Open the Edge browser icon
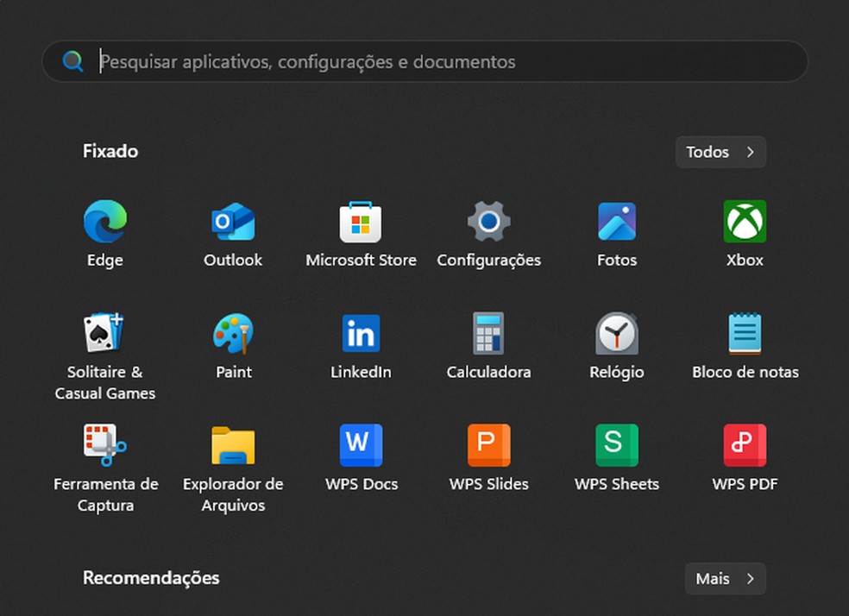 click(x=105, y=223)
